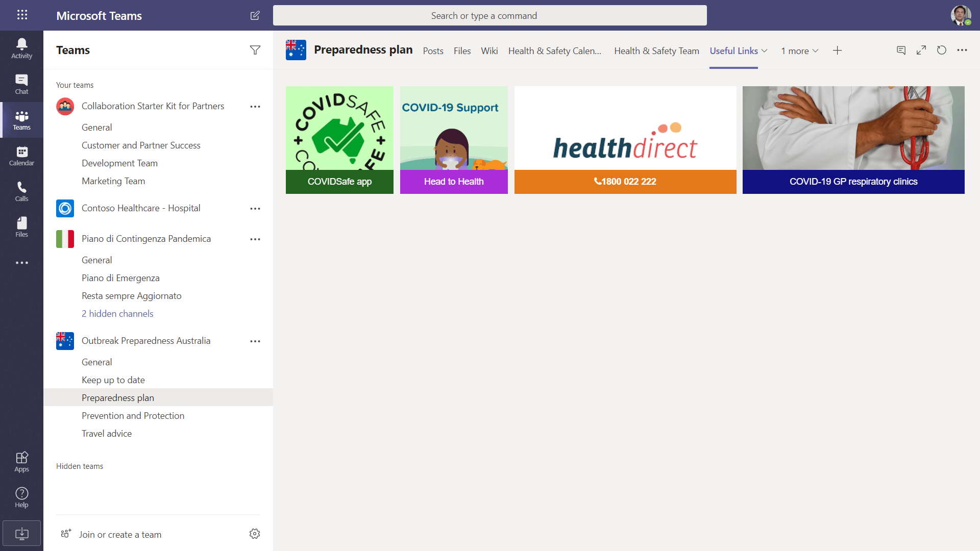Reload the current tab
The width and height of the screenshot is (980, 551).
942,50
